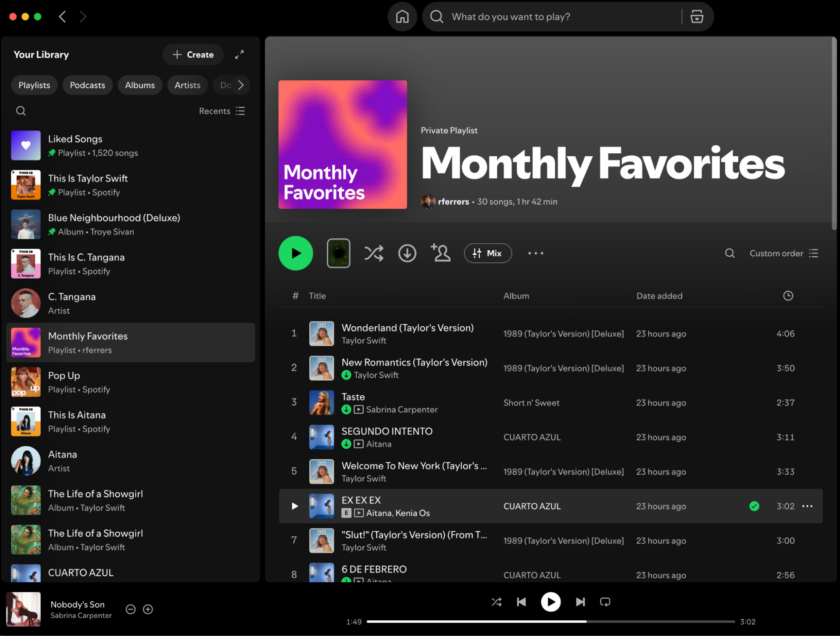Select the Albums filter chip
840x636 pixels.
(140, 85)
